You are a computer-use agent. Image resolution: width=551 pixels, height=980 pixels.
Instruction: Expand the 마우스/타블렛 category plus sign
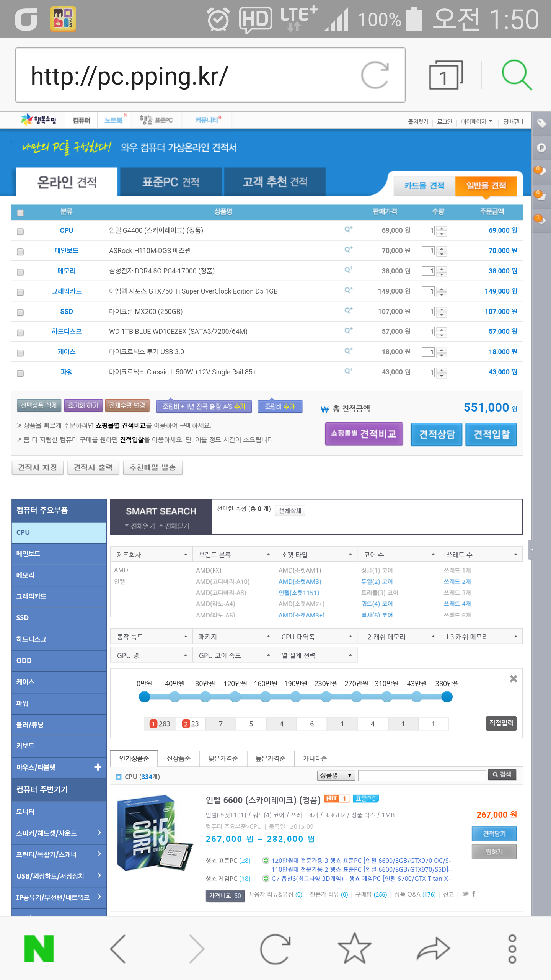point(98,767)
